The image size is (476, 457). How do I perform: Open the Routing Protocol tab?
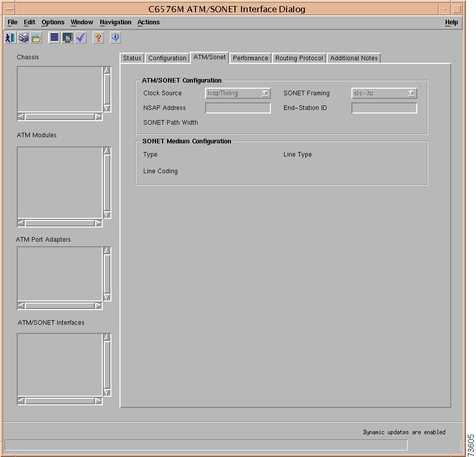299,58
